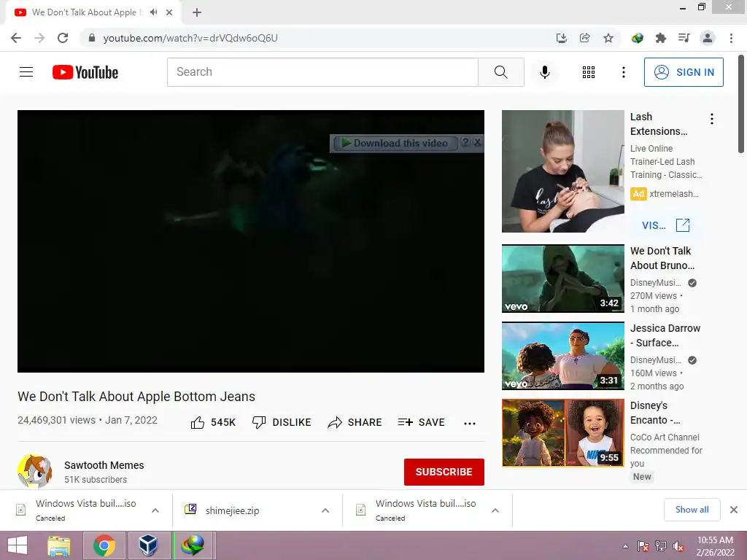
Task: Expand first Windows Vista iso download options
Action: 155,510
